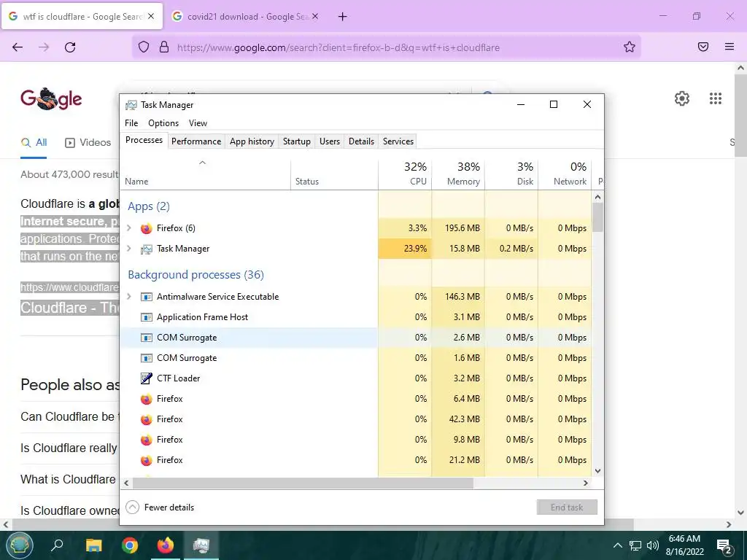Close the wtf is cloudflare tab
The height and width of the screenshot is (560, 747).
[x=151, y=16]
